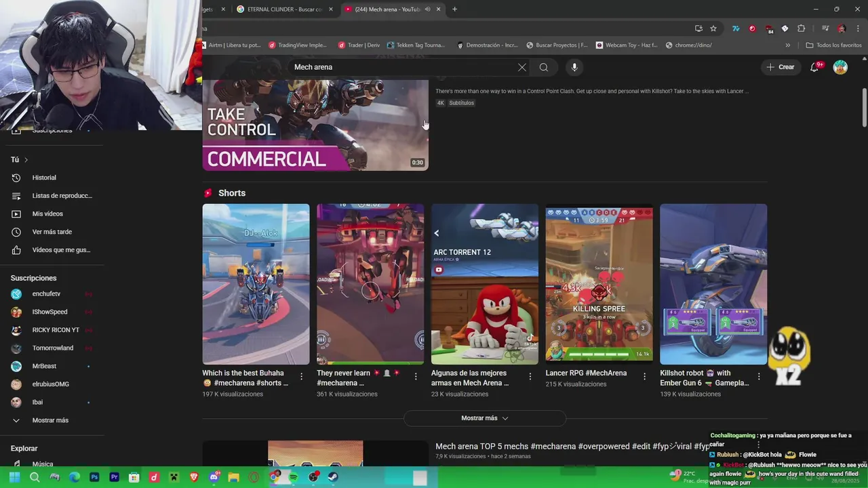Play the DJ Alok Buhaha short

point(256,284)
